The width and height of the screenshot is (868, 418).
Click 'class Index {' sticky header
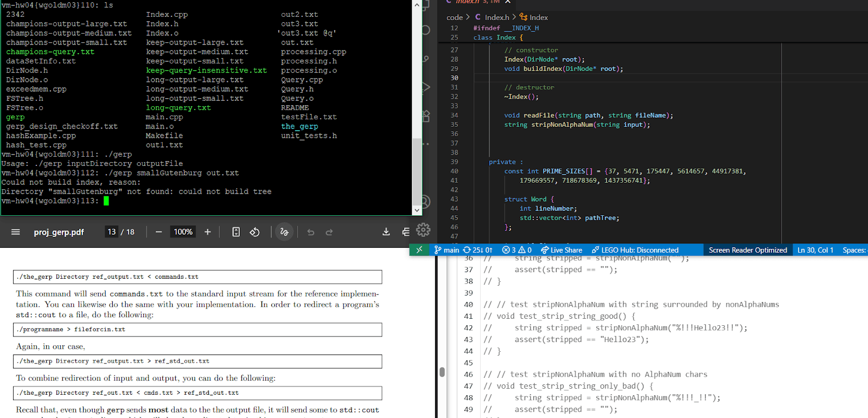(x=498, y=37)
